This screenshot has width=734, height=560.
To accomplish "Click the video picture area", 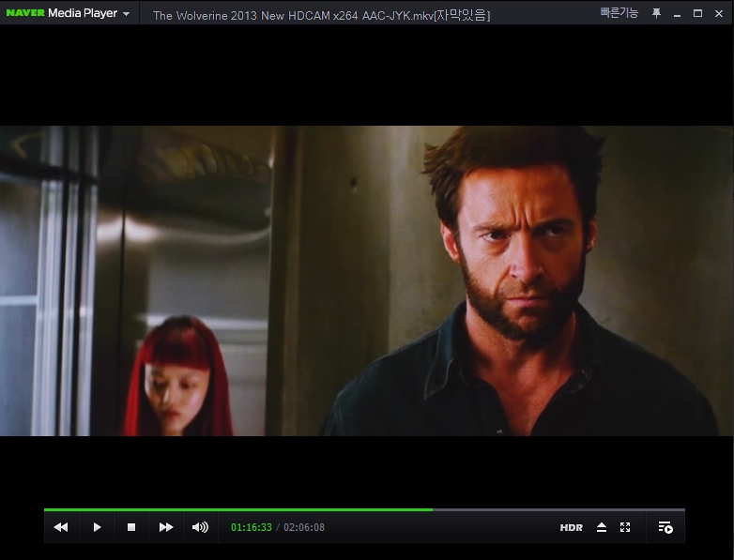I will 367,280.
